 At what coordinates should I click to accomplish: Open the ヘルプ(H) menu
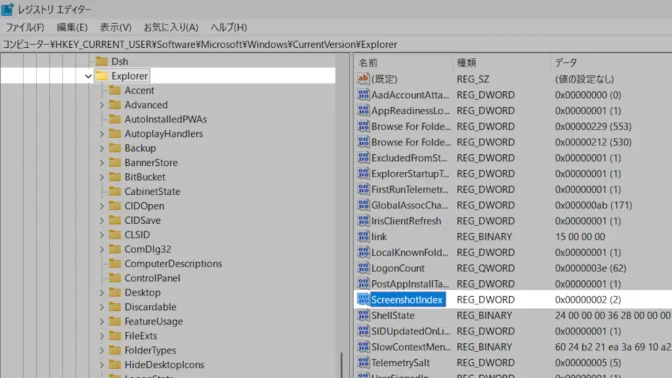229,27
